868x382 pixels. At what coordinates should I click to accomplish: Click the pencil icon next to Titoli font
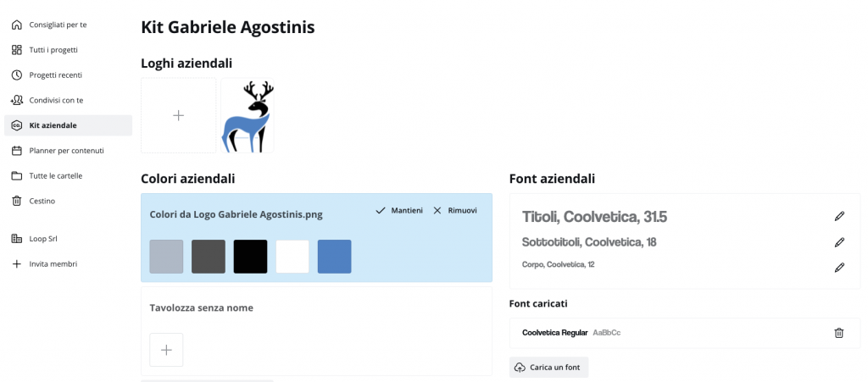coord(839,217)
